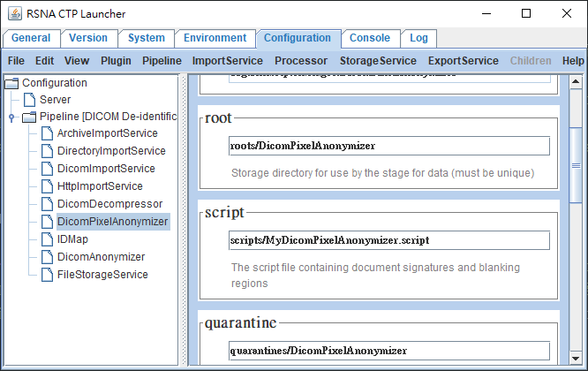Click the Pipeline folder icon
588x371 pixels.
tap(29, 117)
